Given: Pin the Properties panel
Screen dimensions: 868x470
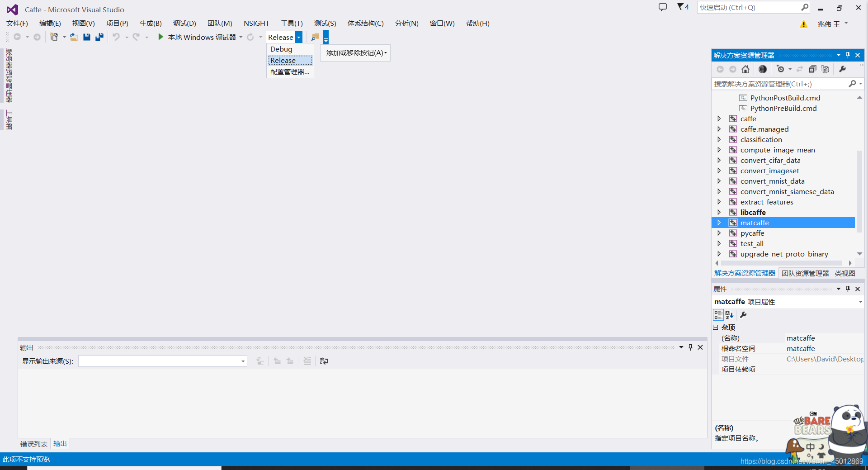Looking at the screenshot, I should pos(848,289).
